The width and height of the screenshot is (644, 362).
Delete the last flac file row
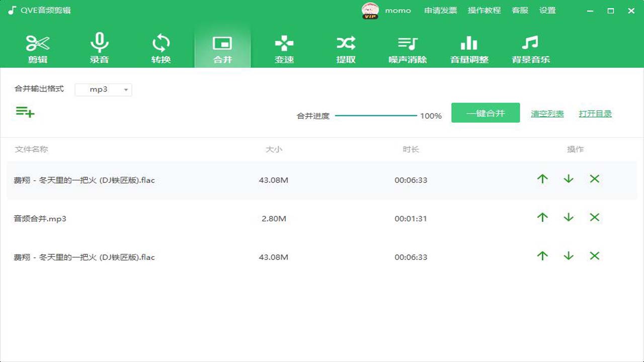595,256
